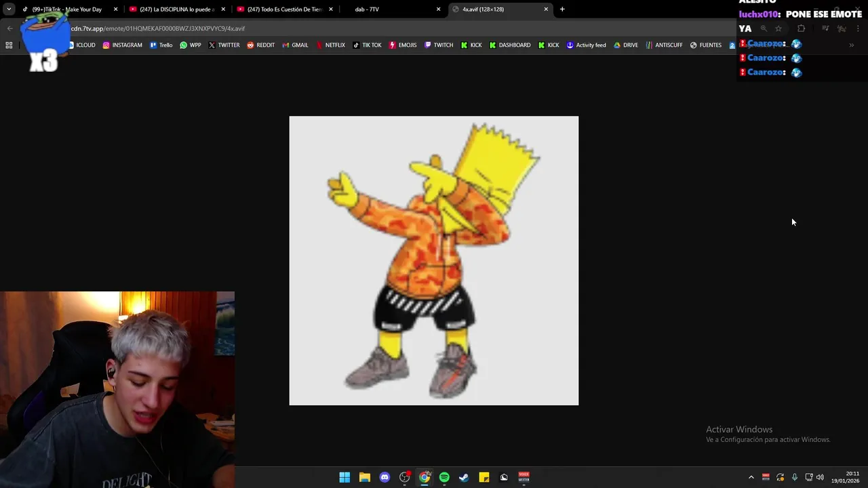This screenshot has height=488, width=868.
Task: Open Steam from the taskbar
Action: click(464, 477)
